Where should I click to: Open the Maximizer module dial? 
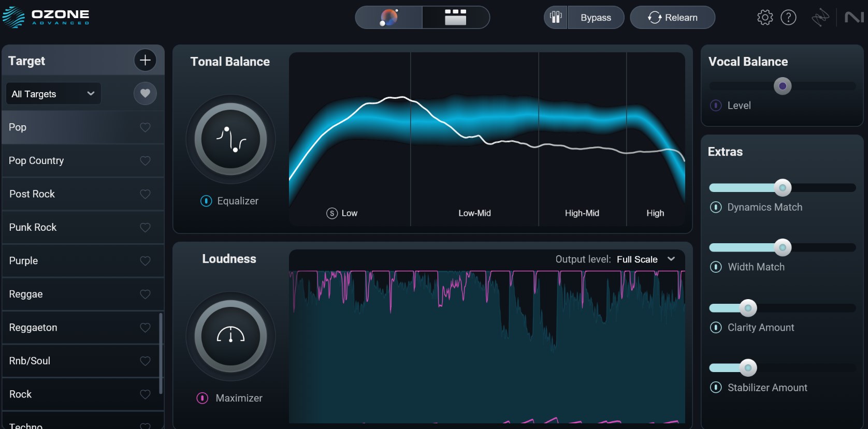[230, 336]
